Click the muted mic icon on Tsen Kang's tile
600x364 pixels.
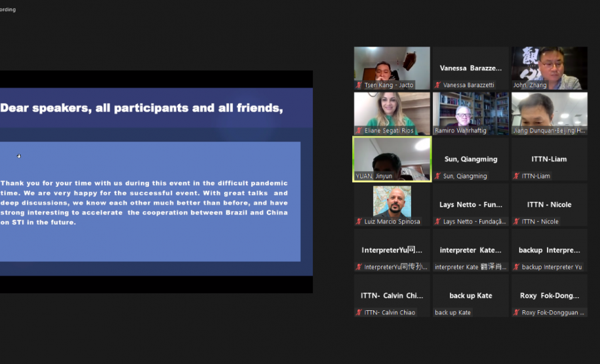[359, 85]
